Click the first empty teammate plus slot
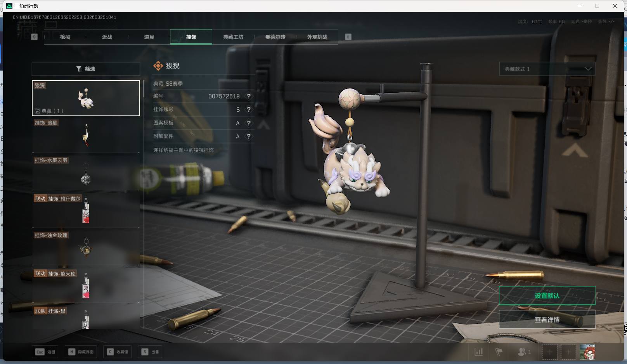Viewport: 627px width, 364px height. [x=549, y=352]
